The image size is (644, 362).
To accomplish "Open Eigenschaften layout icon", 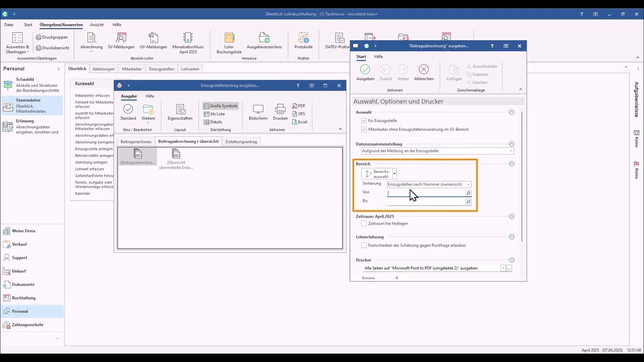I will [180, 109].
